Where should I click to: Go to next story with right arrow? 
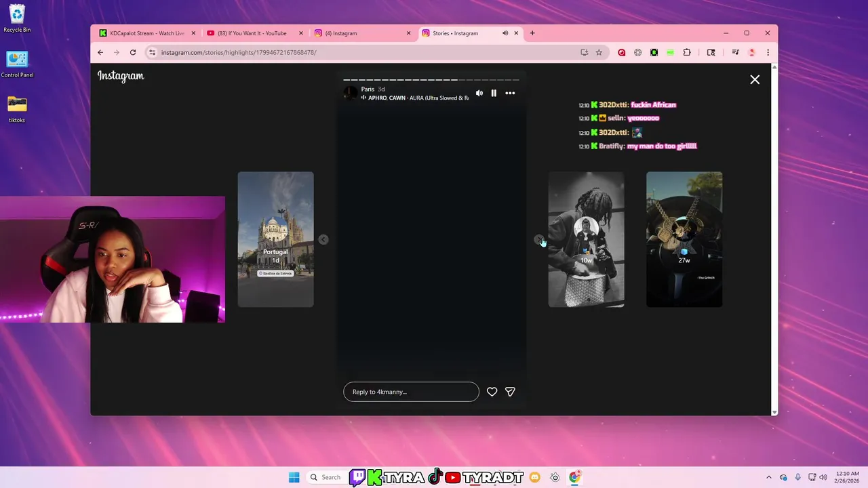[538, 239]
